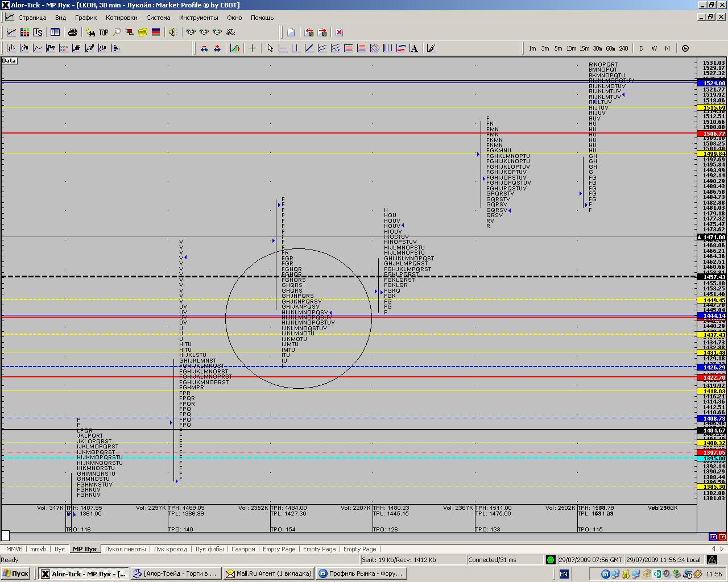The height and width of the screenshot is (582, 728).
Task: Switch to the 30m timeframe
Action: pos(597,48)
